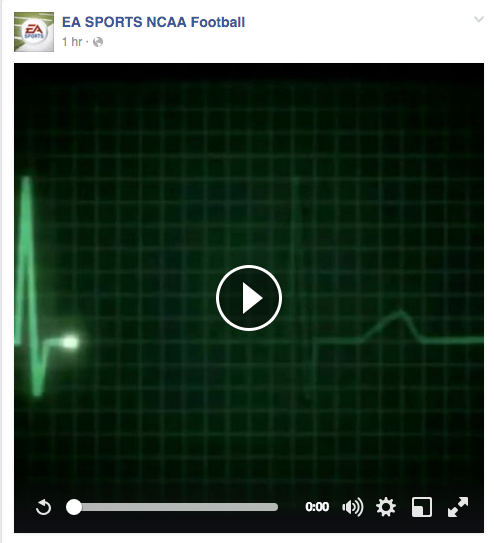The image size is (494, 543).
Task: Open video quality settings gear
Action: pos(386,507)
